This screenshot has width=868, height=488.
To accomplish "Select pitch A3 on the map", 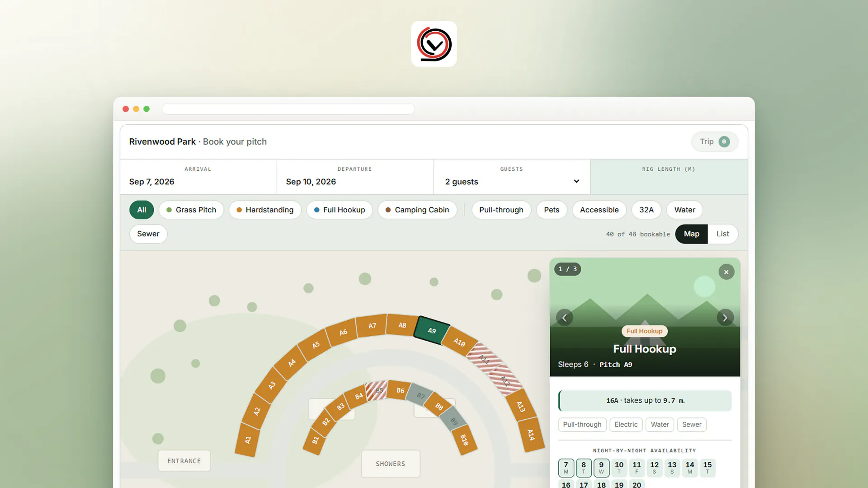I will tap(272, 385).
